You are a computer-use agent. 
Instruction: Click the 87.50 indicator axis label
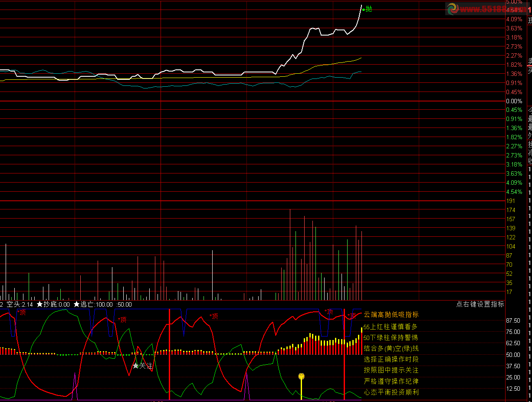coord(513,320)
